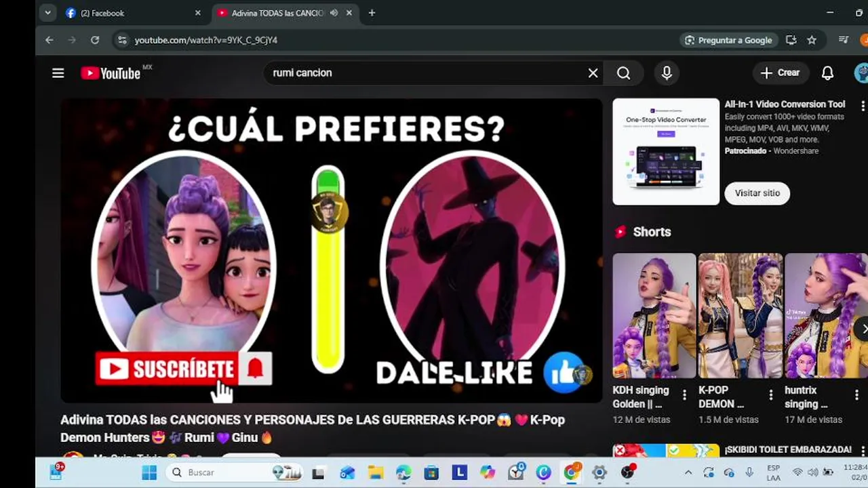Open the YouTube notifications bell
The height and width of the screenshot is (488, 868).
coord(827,73)
